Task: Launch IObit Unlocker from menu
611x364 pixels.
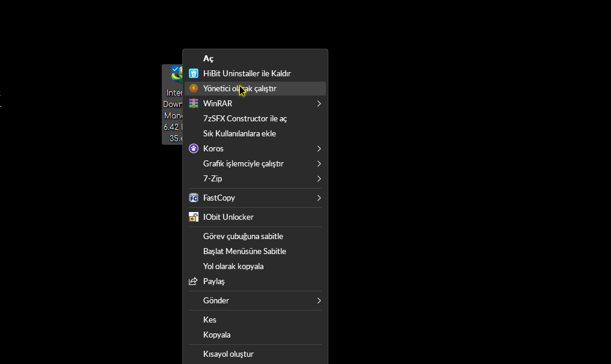Action: (255, 217)
